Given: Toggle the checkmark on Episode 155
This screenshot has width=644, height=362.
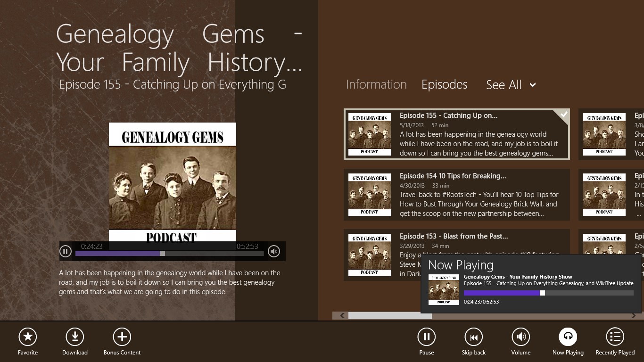Looking at the screenshot, I should pos(564,115).
